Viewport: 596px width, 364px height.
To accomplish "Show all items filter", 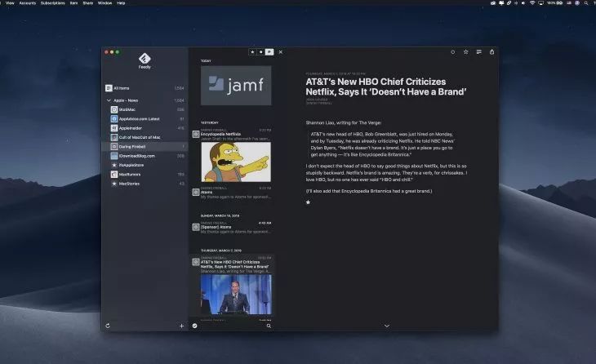I will tap(269, 52).
